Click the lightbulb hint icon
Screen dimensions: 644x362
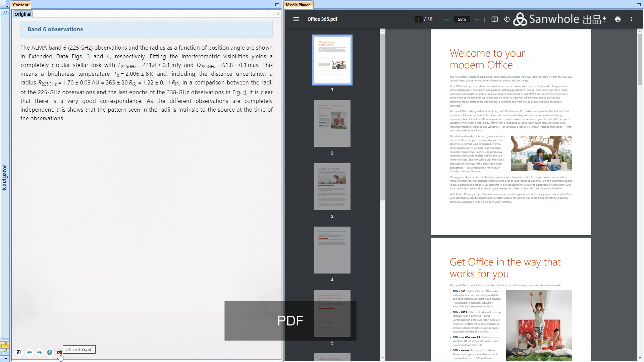coord(49,352)
